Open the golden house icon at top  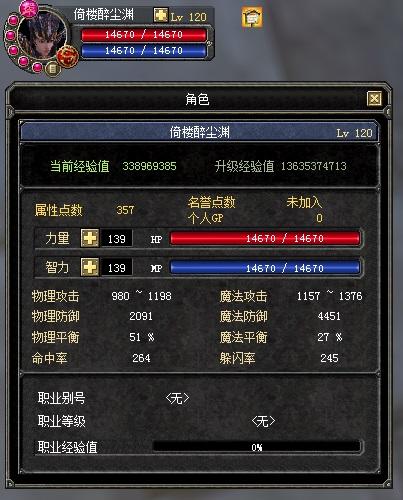tap(252, 17)
